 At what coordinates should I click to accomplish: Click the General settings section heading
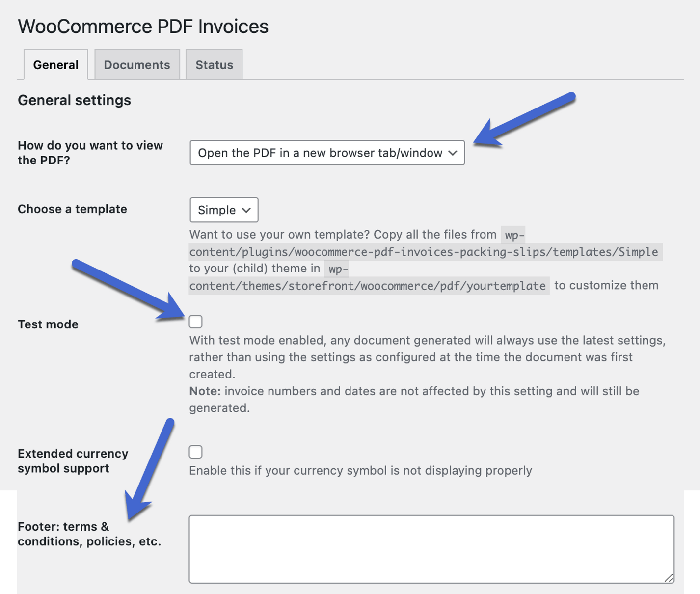[x=75, y=100]
